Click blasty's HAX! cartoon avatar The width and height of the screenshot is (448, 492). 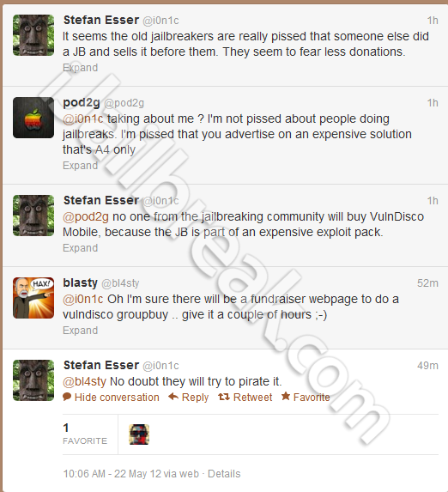[33, 298]
